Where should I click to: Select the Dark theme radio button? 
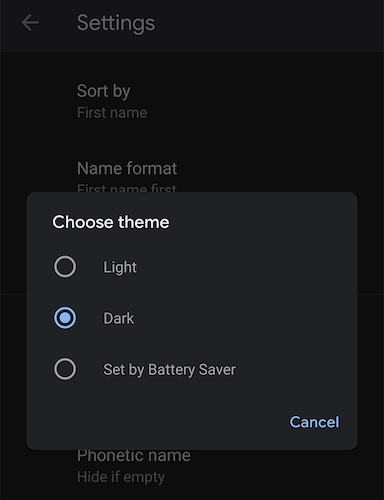click(65, 318)
